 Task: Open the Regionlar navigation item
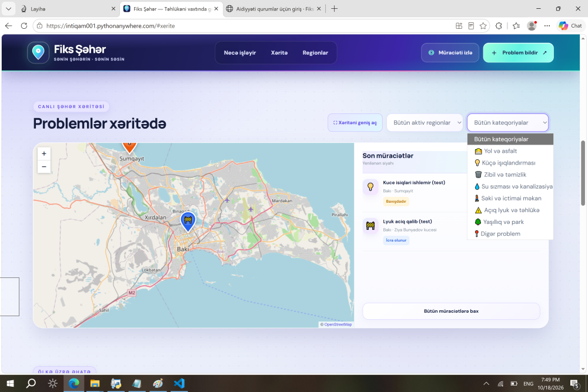tap(315, 53)
